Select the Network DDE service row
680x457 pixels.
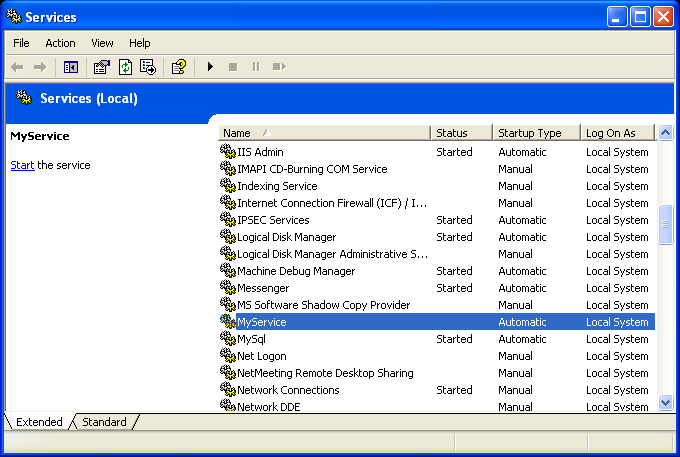(x=437, y=406)
